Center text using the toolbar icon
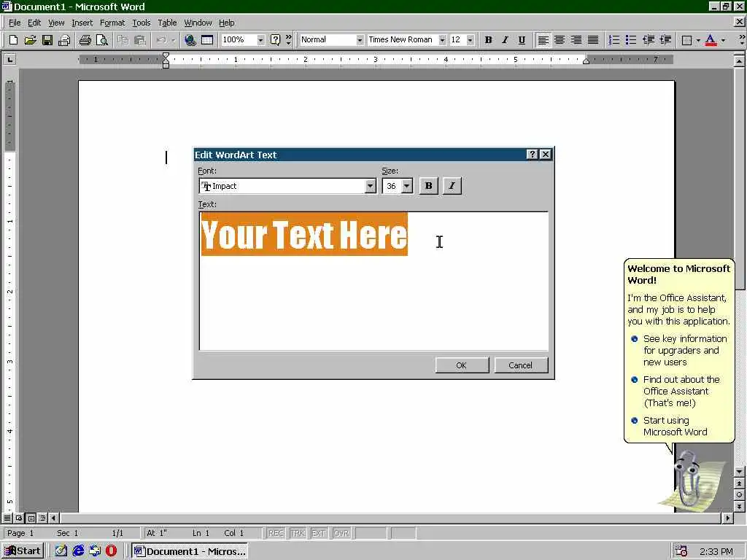 (560, 40)
